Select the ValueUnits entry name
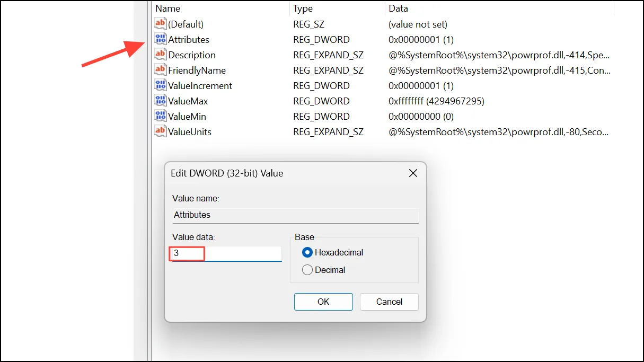This screenshot has height=362, width=644. (x=190, y=131)
